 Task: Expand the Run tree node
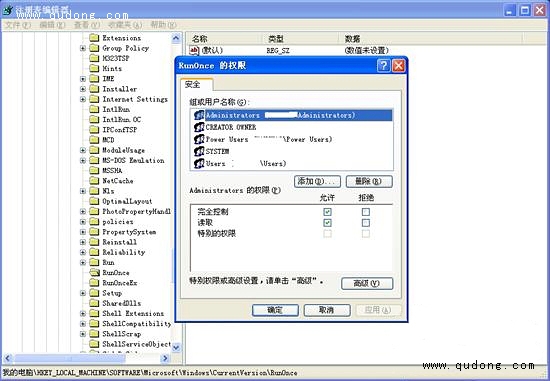[x=83, y=262]
